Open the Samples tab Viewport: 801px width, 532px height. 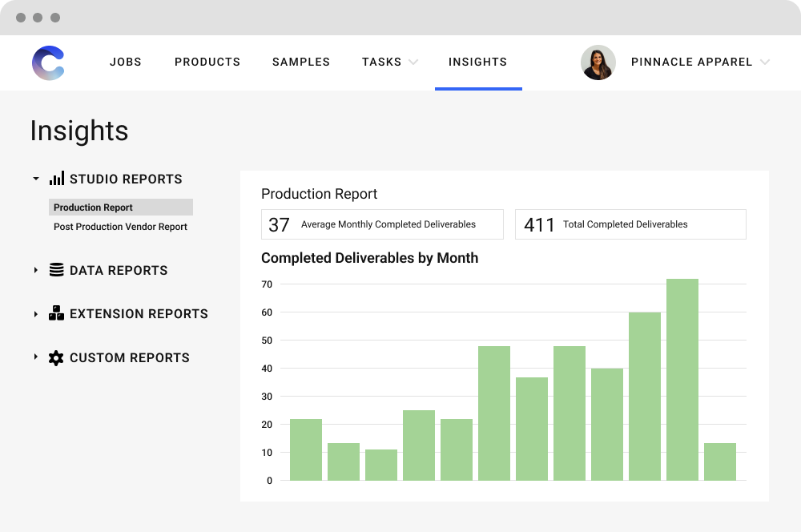click(x=301, y=62)
